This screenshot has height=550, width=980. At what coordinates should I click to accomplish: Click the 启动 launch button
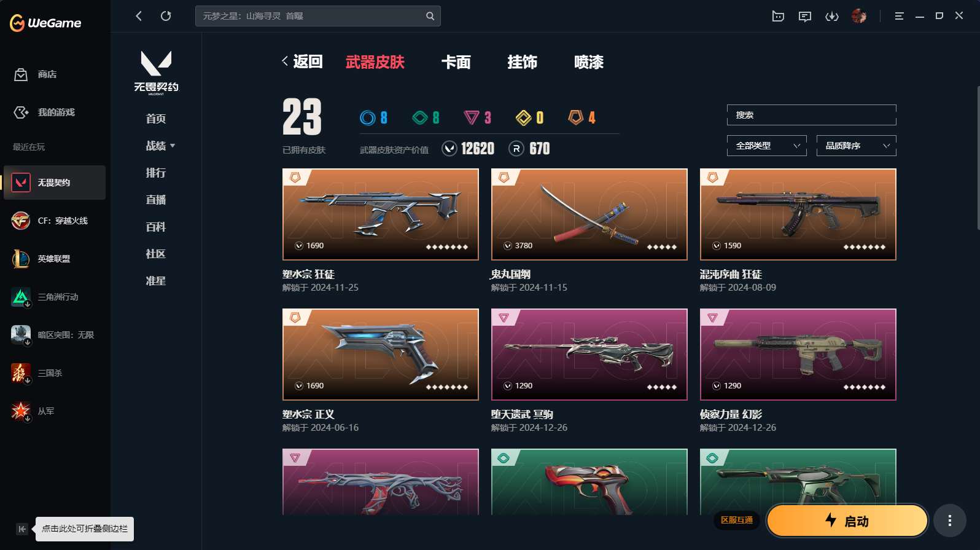click(x=847, y=521)
